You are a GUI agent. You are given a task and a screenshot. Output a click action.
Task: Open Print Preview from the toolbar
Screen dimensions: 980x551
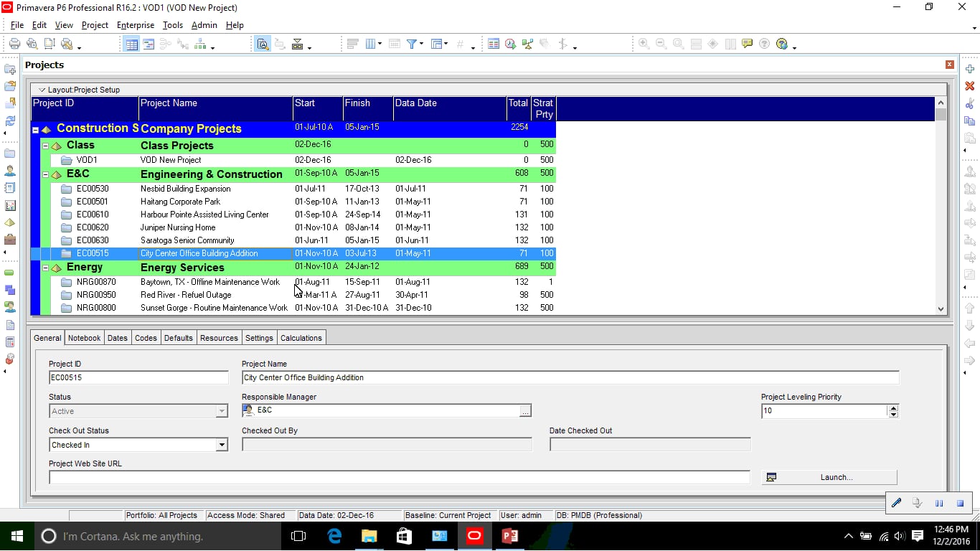pos(32,44)
